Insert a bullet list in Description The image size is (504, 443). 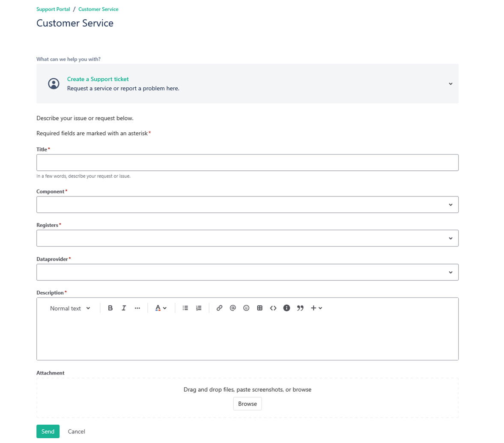pos(185,308)
